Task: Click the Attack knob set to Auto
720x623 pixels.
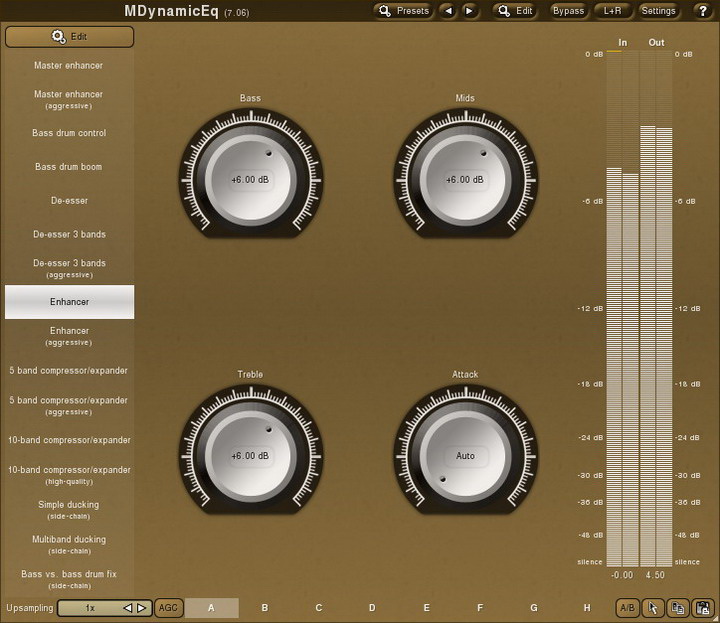Action: (x=465, y=456)
